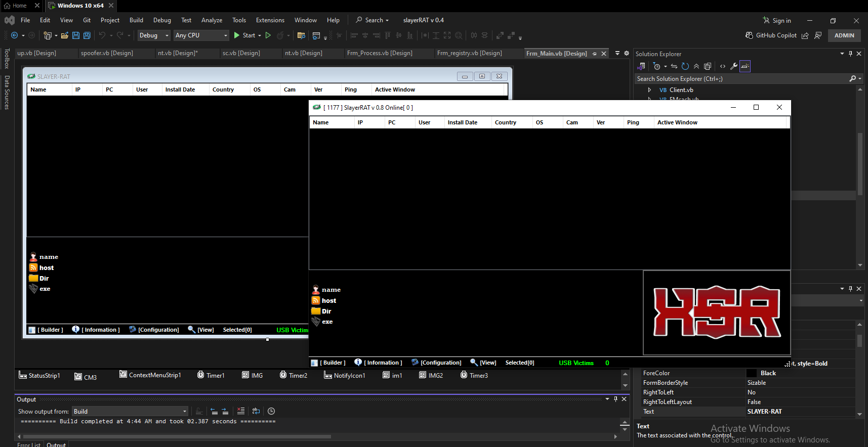The height and width of the screenshot is (447, 868).
Task: Click the HSR logo image in SlayerRAT window
Action: 717,313
